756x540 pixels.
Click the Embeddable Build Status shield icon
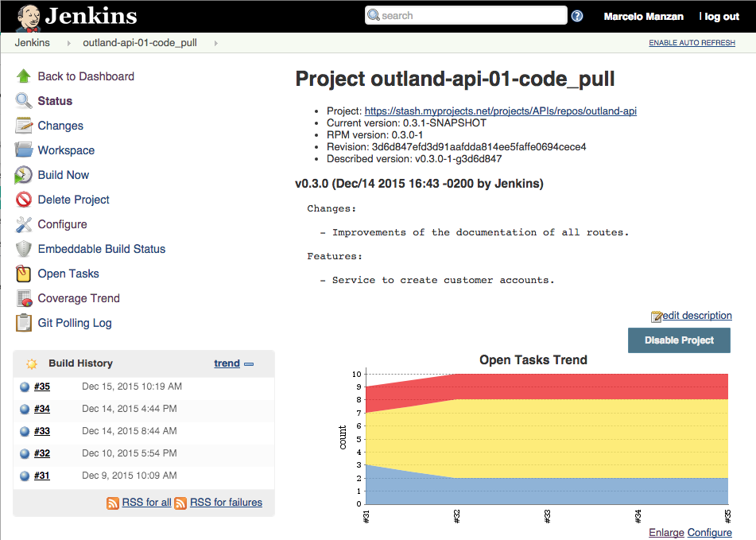[24, 249]
